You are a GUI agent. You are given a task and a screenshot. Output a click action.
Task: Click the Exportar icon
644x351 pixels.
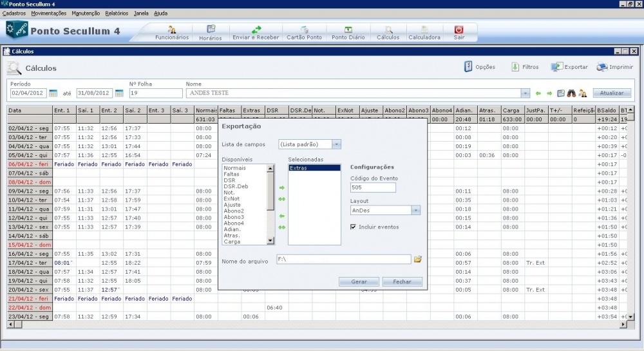[569, 66]
